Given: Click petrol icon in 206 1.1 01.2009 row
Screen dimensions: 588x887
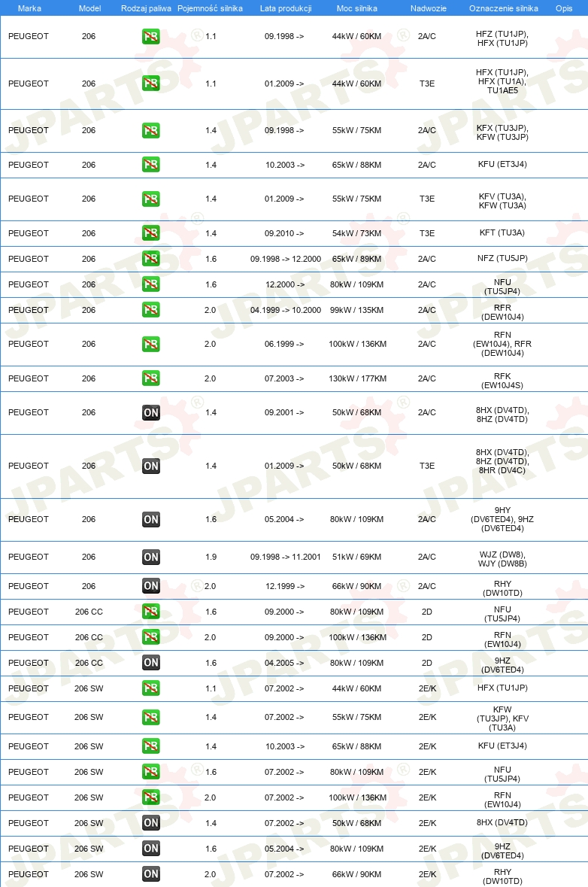Looking at the screenshot, I should [151, 84].
